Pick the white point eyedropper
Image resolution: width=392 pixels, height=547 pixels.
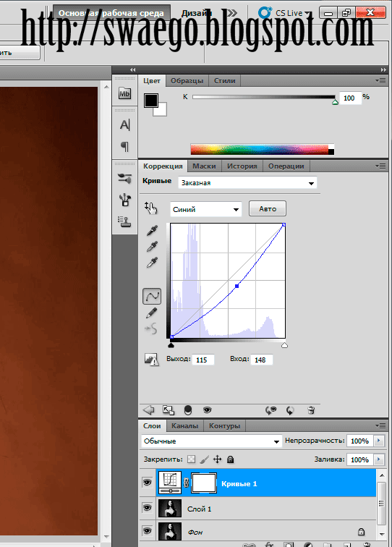coord(152,263)
